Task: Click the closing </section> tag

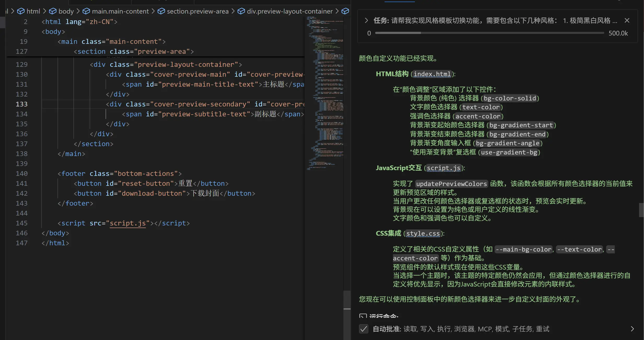Action: (94, 144)
